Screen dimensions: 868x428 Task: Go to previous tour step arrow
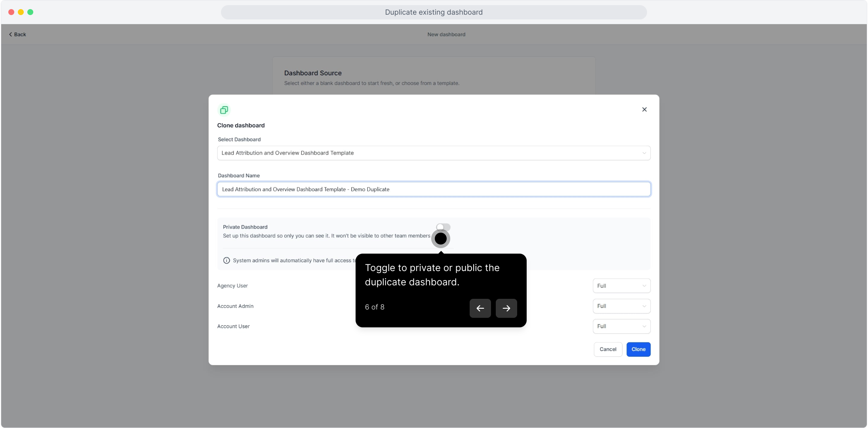pos(480,308)
